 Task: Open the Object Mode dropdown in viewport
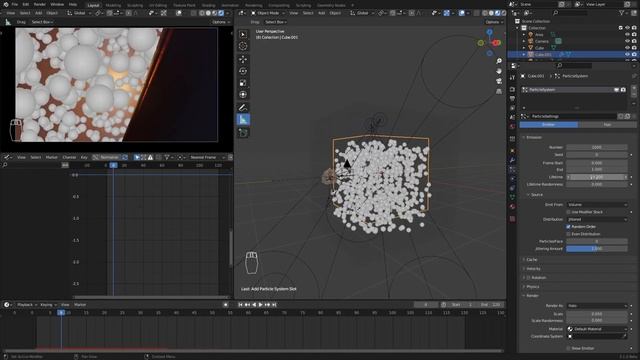268,13
